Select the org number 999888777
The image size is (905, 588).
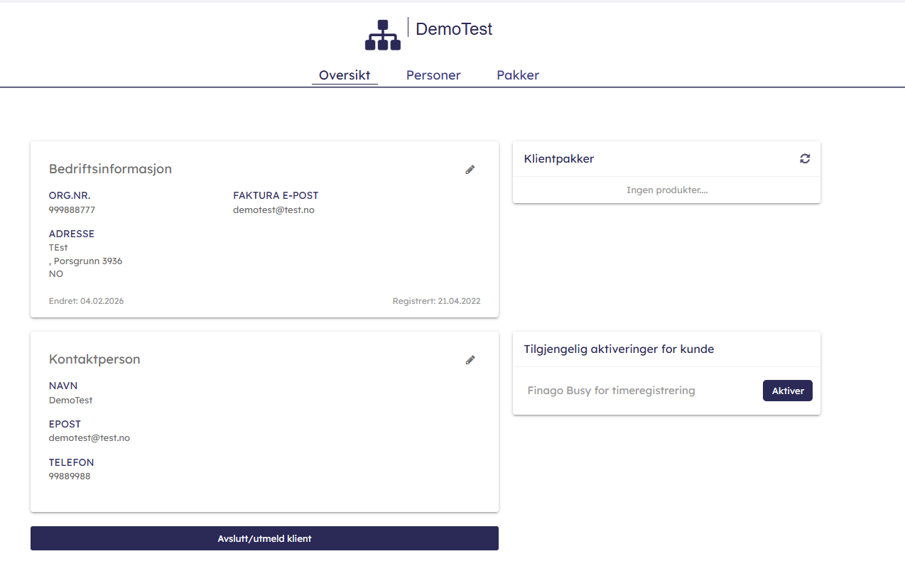pos(72,210)
